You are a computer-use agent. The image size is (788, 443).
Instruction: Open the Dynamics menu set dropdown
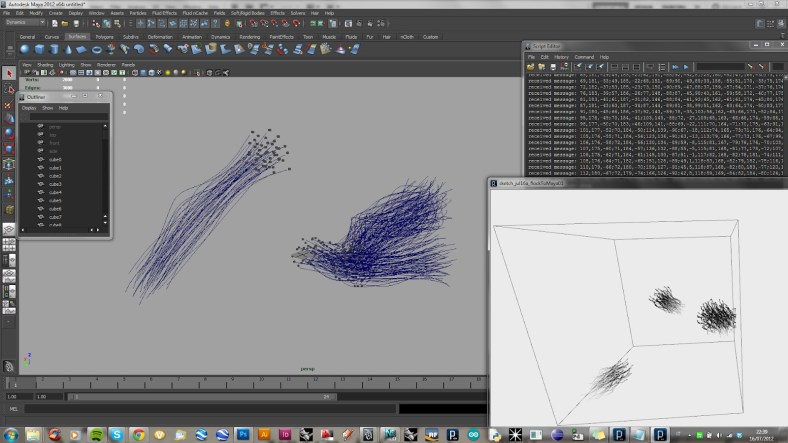[x=24, y=21]
